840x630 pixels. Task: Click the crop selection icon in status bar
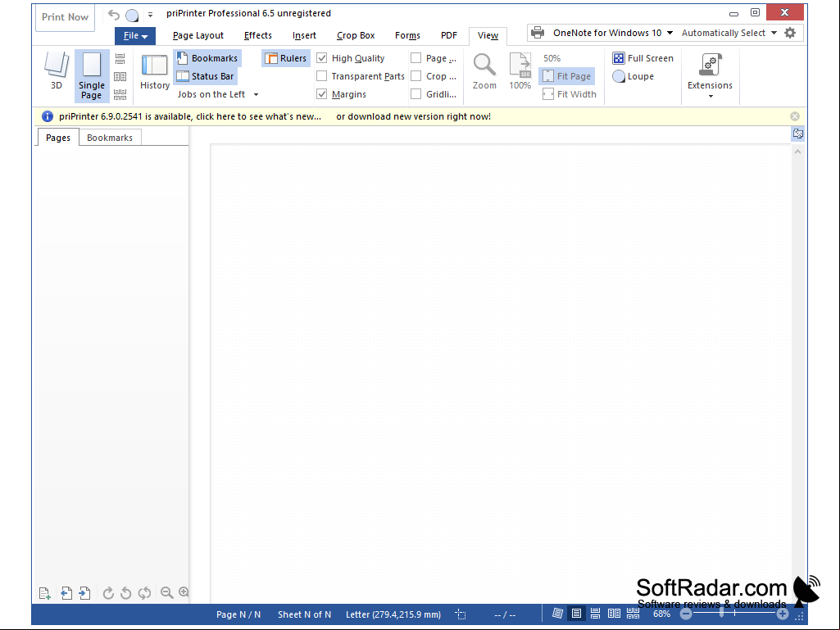(461, 614)
